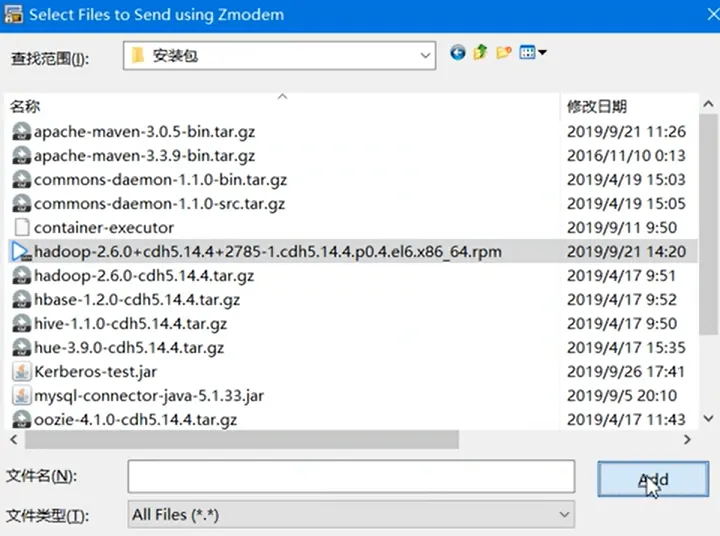Click the horizontal scrollbar thumb
This screenshot has height=536, width=720.
pyautogui.click(x=242, y=440)
